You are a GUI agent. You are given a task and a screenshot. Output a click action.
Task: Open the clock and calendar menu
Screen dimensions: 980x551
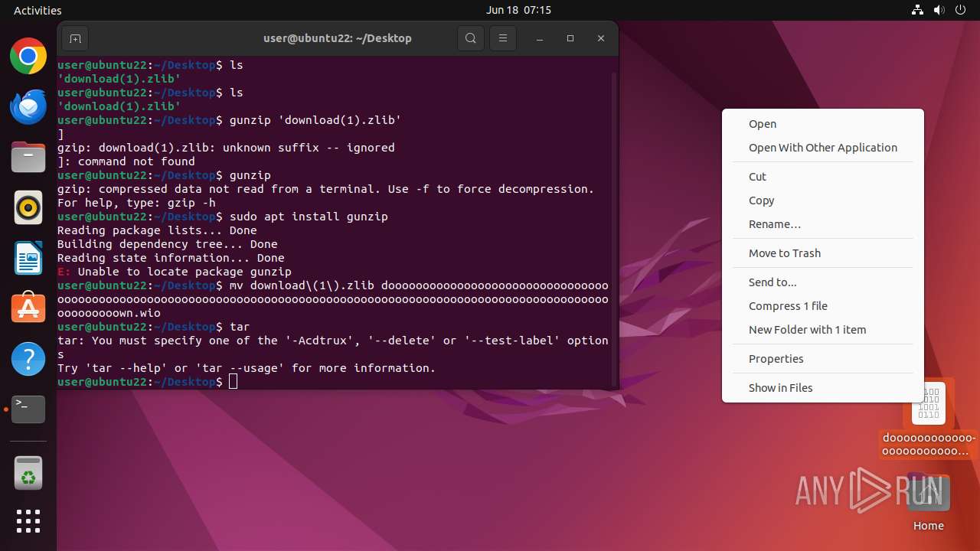point(518,10)
